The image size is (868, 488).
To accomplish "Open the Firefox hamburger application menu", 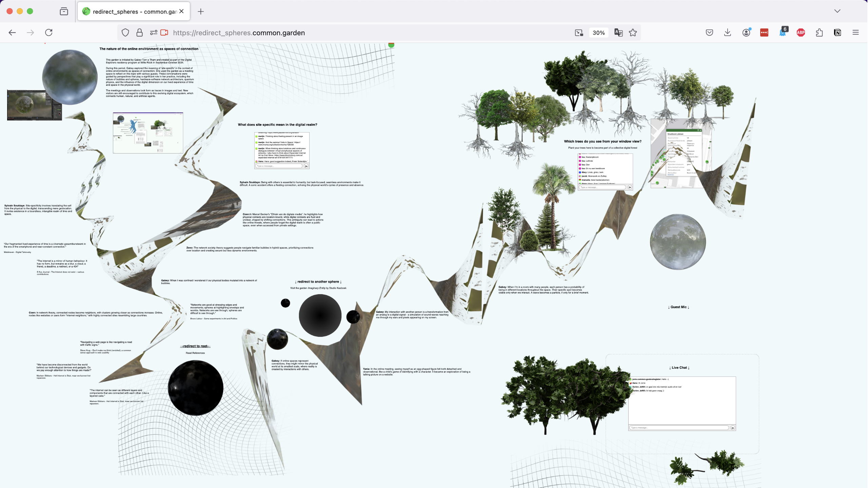I will (856, 33).
